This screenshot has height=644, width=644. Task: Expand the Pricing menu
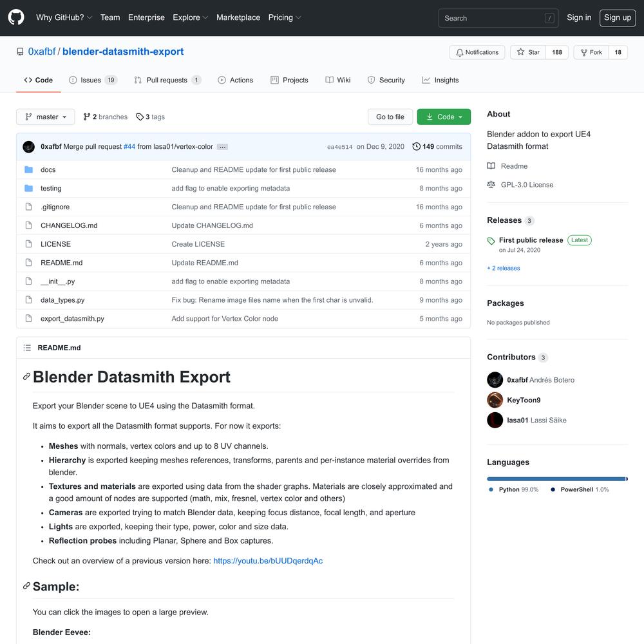[x=284, y=17]
